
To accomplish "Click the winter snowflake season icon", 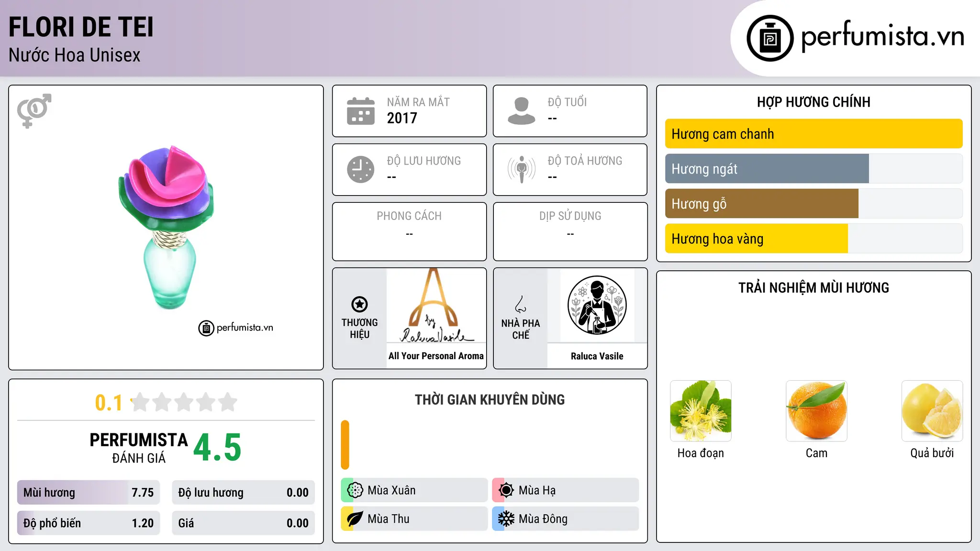I will (x=506, y=519).
